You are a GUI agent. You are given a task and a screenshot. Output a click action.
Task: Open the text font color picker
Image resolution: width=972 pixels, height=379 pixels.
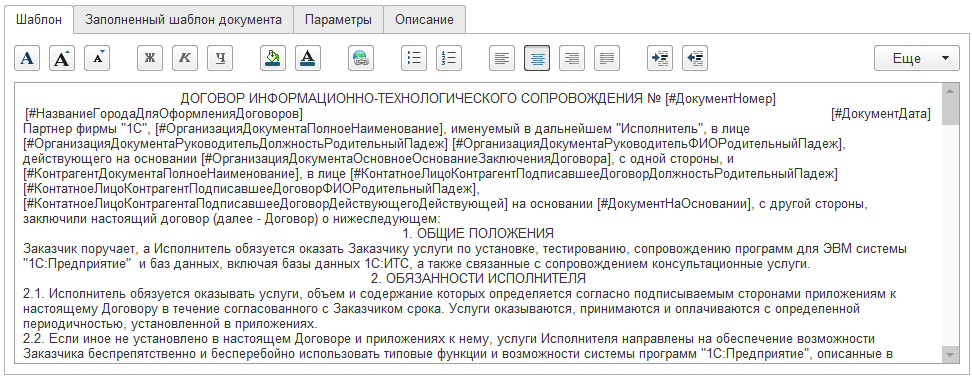coord(308,58)
